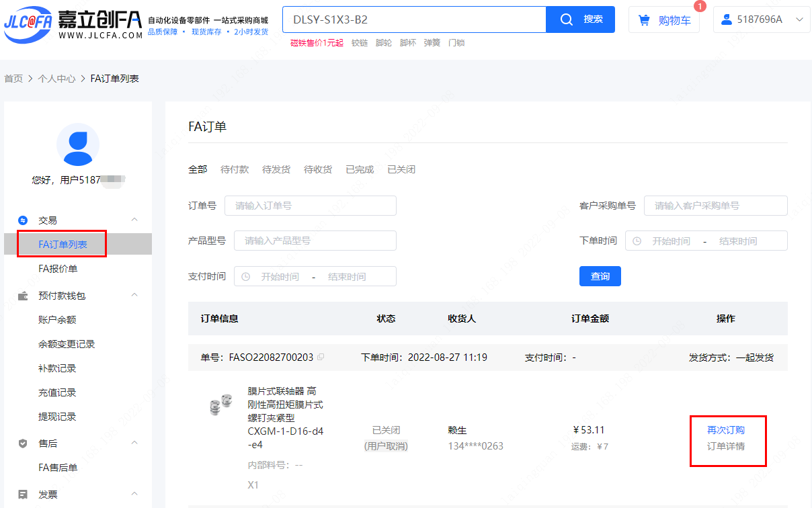The image size is (812, 508).
Task: Click the 订单号 input field
Action: click(311, 206)
